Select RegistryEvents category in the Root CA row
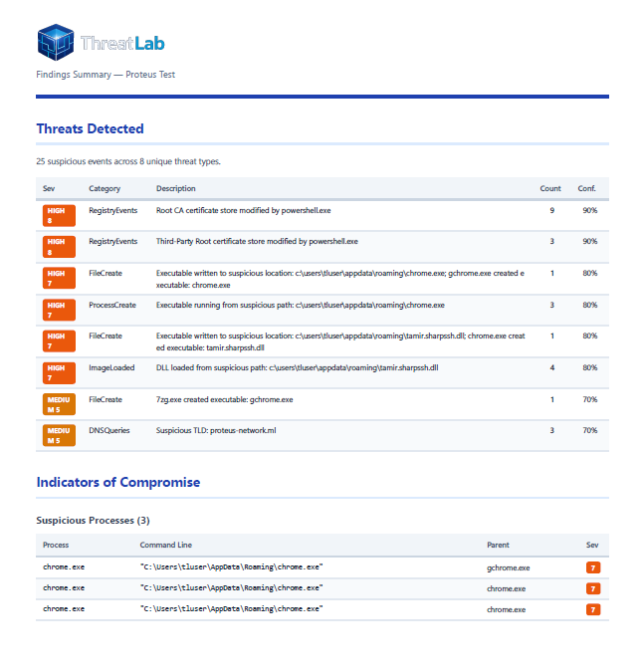Viewport: 644px width, 672px height. [x=113, y=210]
